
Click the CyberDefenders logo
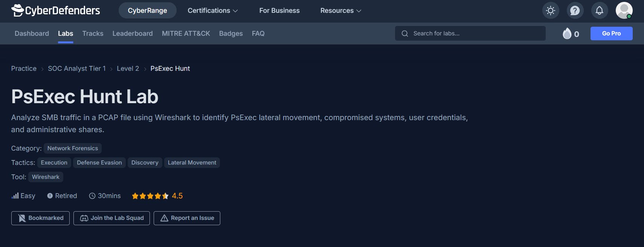pyautogui.click(x=56, y=10)
